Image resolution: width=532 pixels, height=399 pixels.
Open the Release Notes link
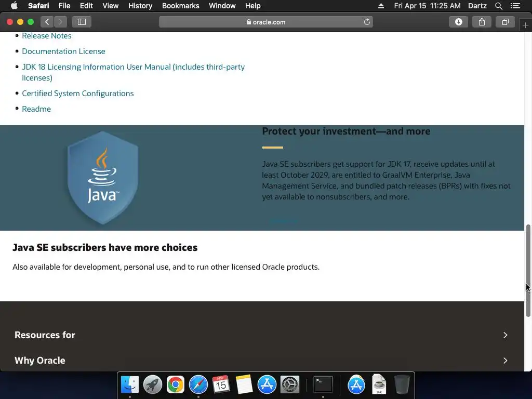(x=46, y=36)
